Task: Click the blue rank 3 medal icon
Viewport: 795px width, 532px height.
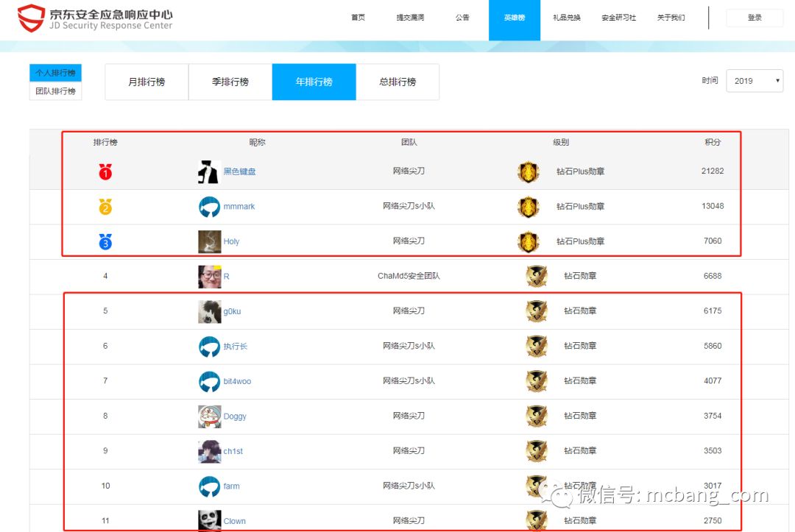Action: tap(105, 241)
